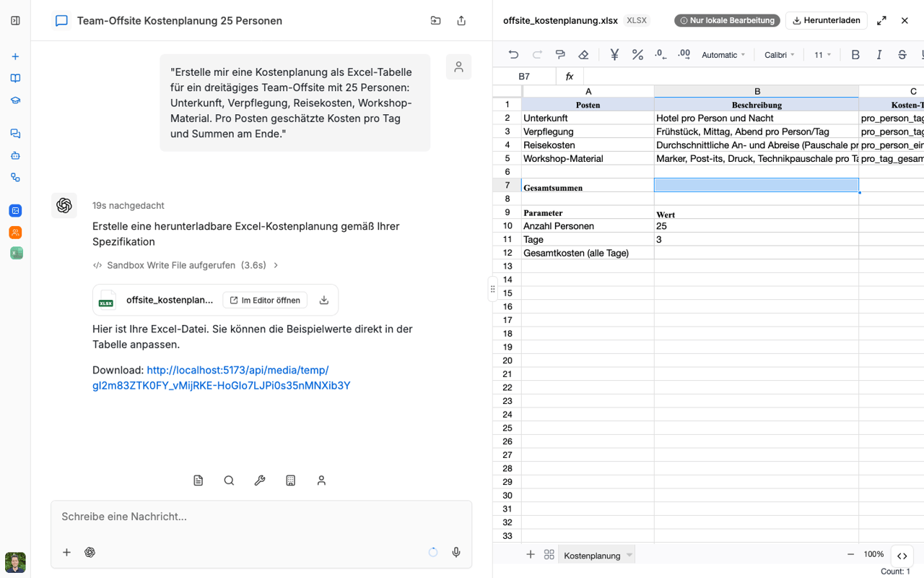
Task: Select column A header
Action: [x=588, y=91]
